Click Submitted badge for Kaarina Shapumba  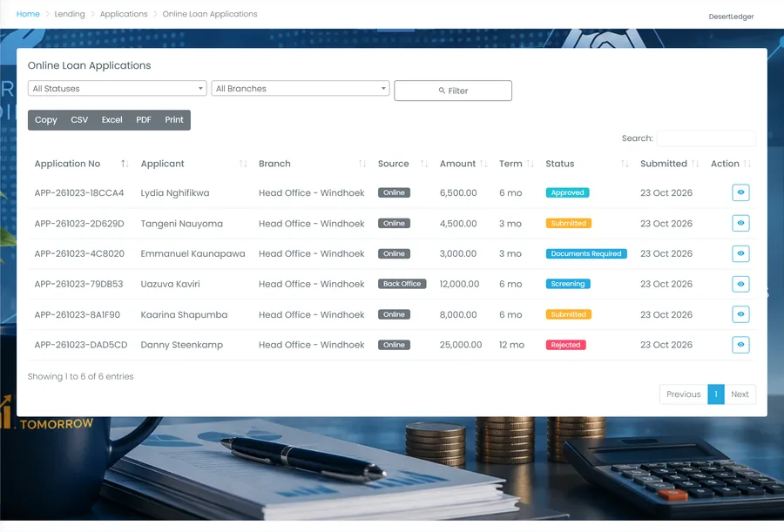[x=569, y=314]
